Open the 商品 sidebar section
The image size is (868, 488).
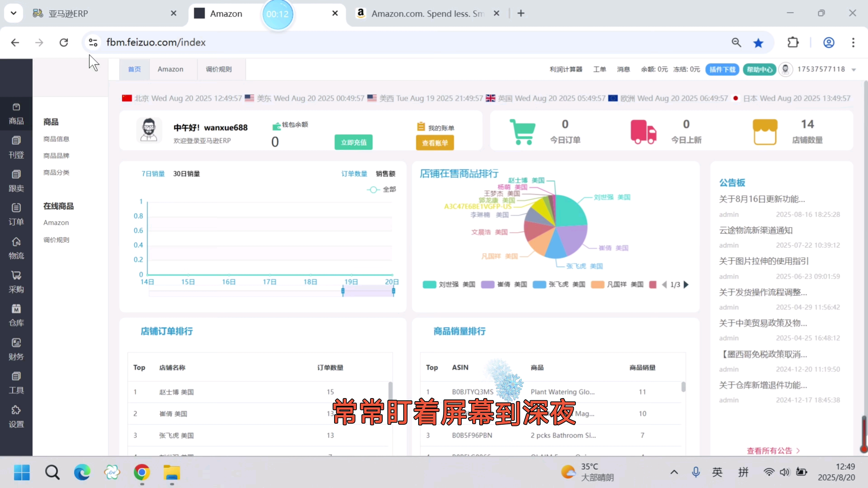point(16,114)
